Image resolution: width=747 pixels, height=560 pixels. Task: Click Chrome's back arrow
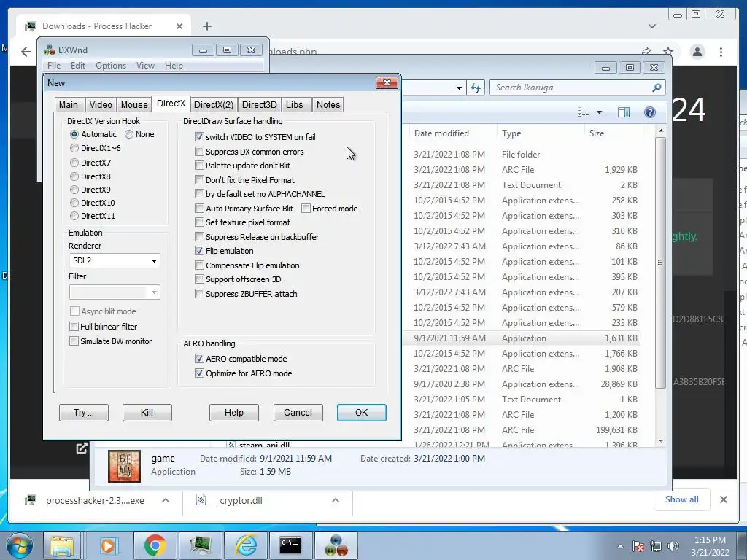[x=26, y=52]
